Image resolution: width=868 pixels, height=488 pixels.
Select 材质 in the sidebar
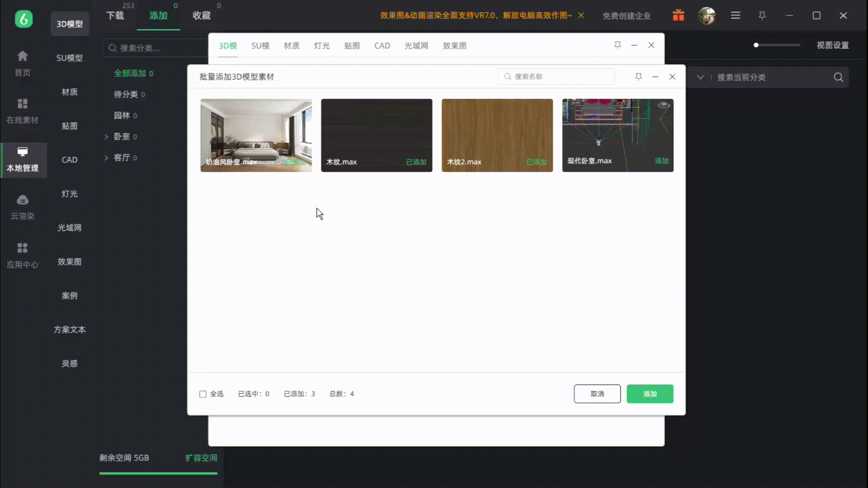point(70,92)
